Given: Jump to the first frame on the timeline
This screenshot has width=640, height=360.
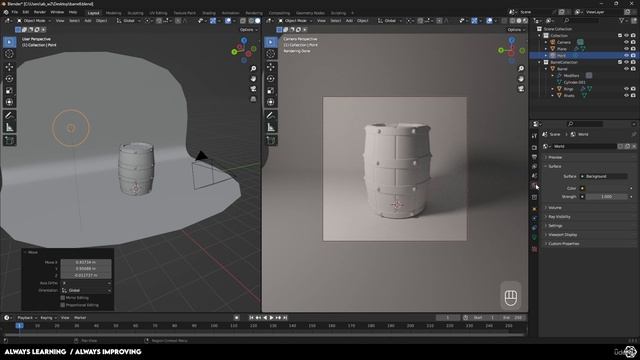Looking at the screenshot, I should tap(251, 318).
